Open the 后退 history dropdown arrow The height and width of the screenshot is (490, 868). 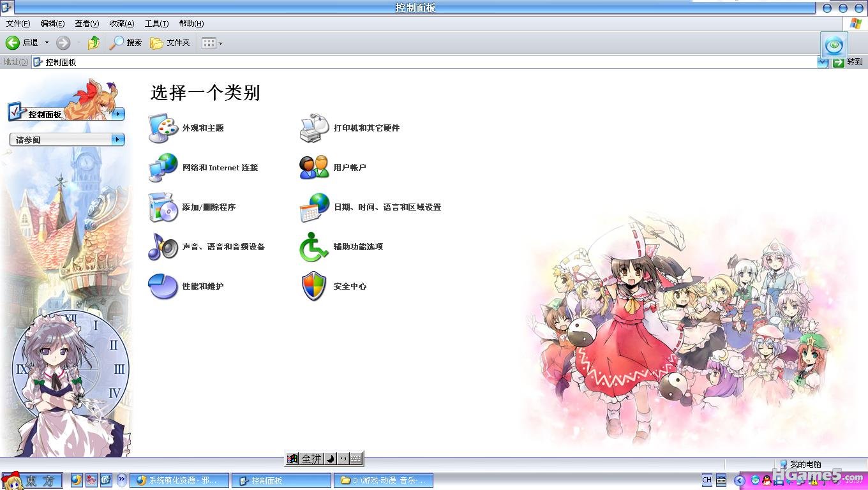47,43
